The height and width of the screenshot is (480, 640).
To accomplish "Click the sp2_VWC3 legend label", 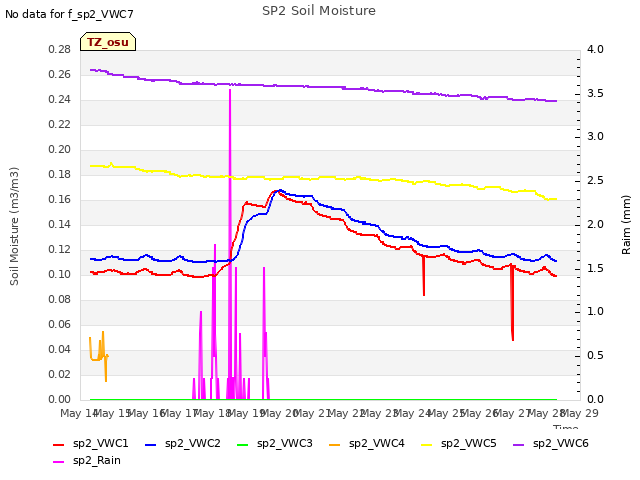I will [284, 443].
